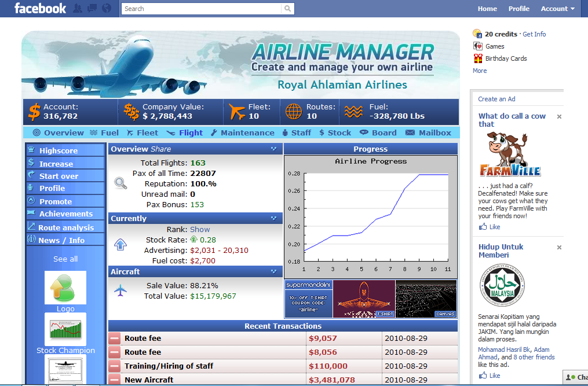This screenshot has height=386, width=588.
Task: Open the Board via its speech bubble icon
Action: 363,133
